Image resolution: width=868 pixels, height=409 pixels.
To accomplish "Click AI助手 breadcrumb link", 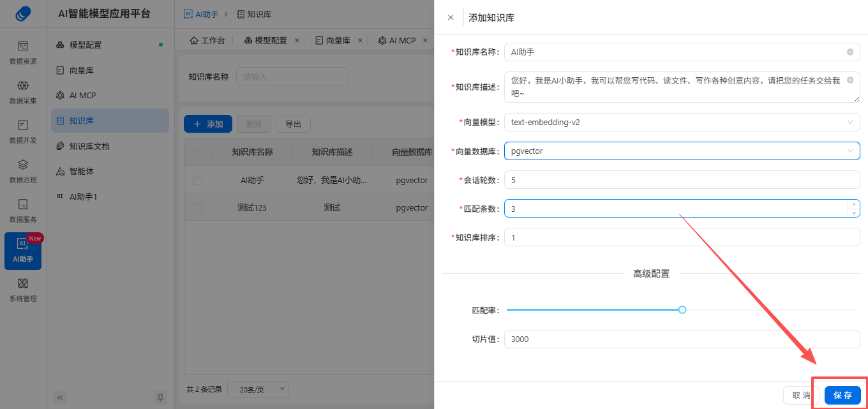I will click(x=201, y=13).
